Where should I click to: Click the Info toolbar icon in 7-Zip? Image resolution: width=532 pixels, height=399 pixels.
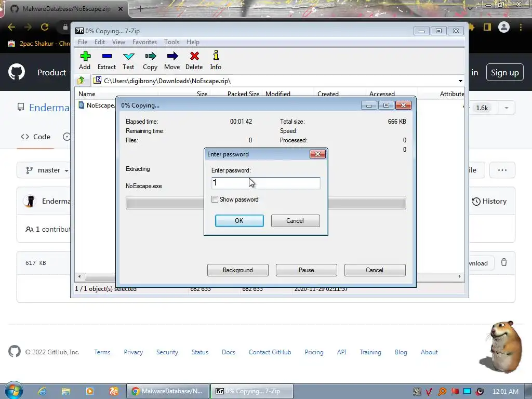216,60
